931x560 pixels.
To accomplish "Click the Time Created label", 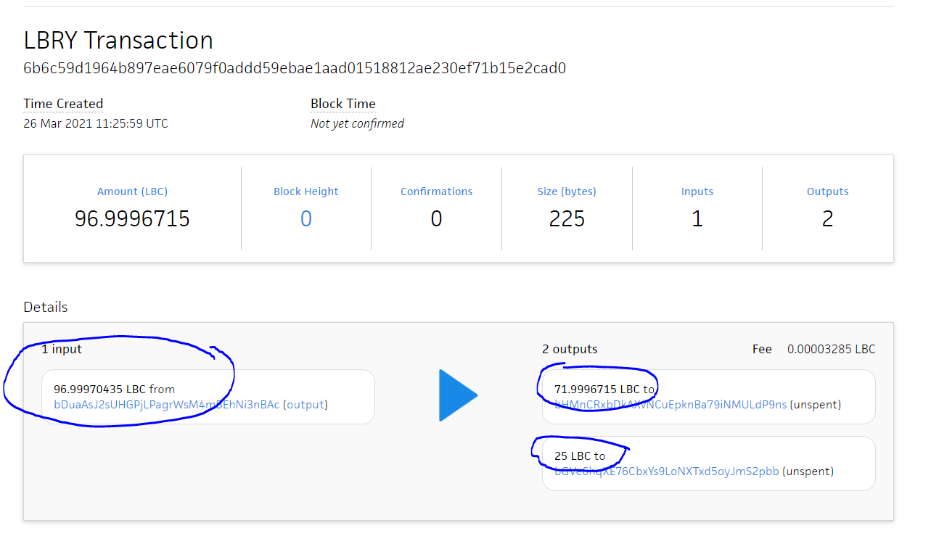I will click(63, 104).
